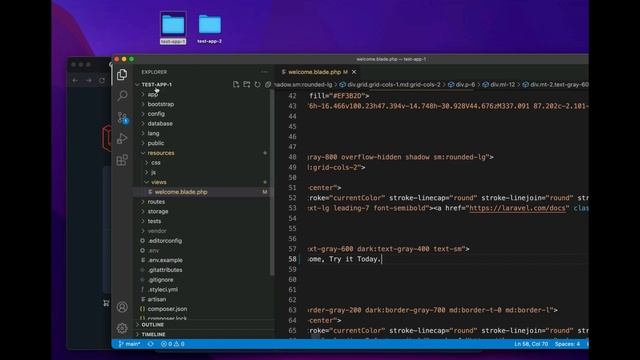Screen dimensions: 640x360
Task: Click Ln 58, Col 70 status item
Action: point(531,344)
